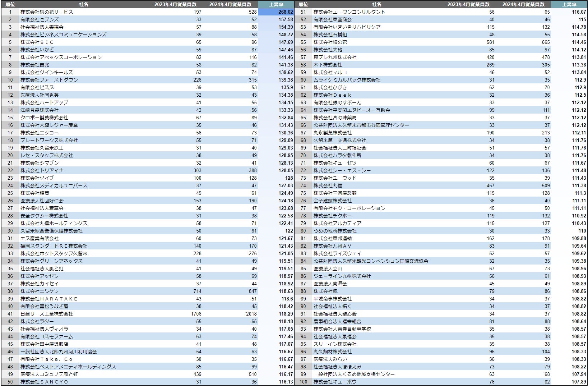Select the name 株式会社シー・エス・シー
Screen dimensions: 588x386
(x=342, y=170)
